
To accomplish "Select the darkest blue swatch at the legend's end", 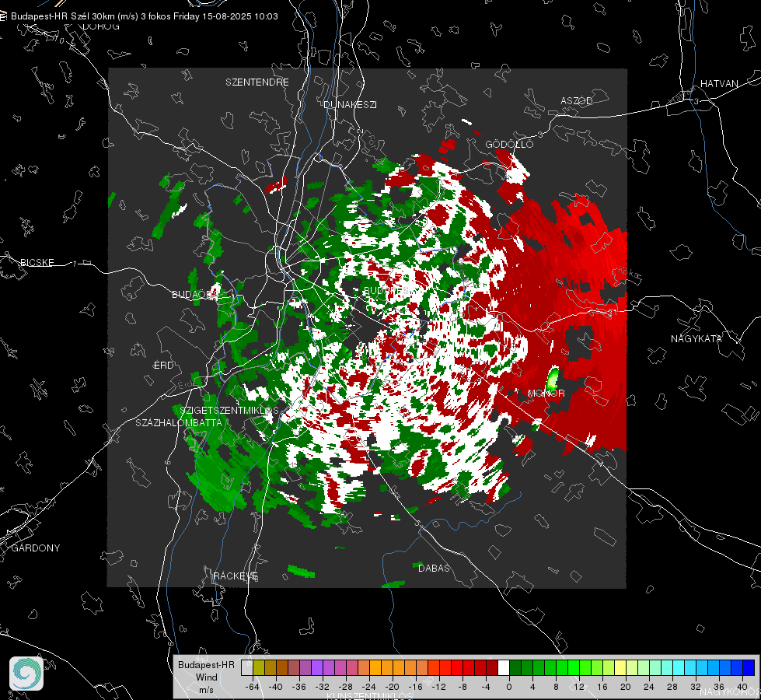I will [749, 667].
